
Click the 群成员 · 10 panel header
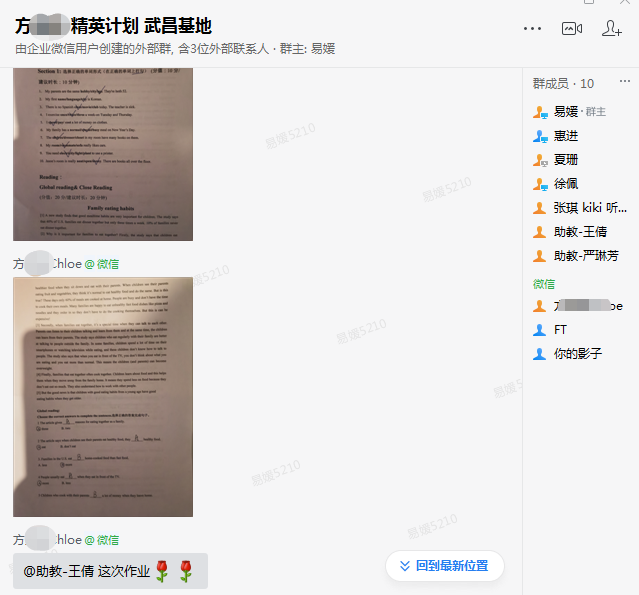point(563,84)
